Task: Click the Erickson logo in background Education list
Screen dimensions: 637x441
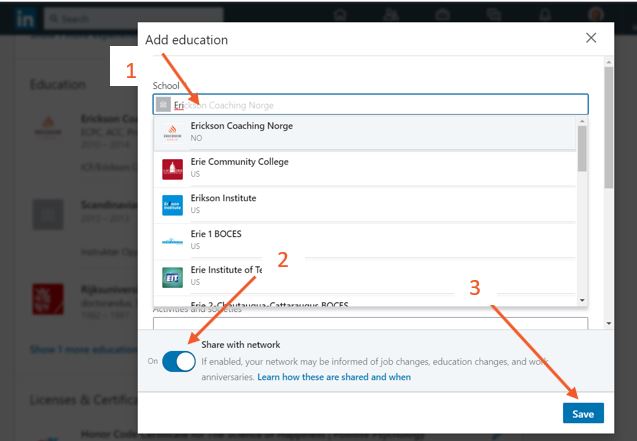Action: point(48,125)
